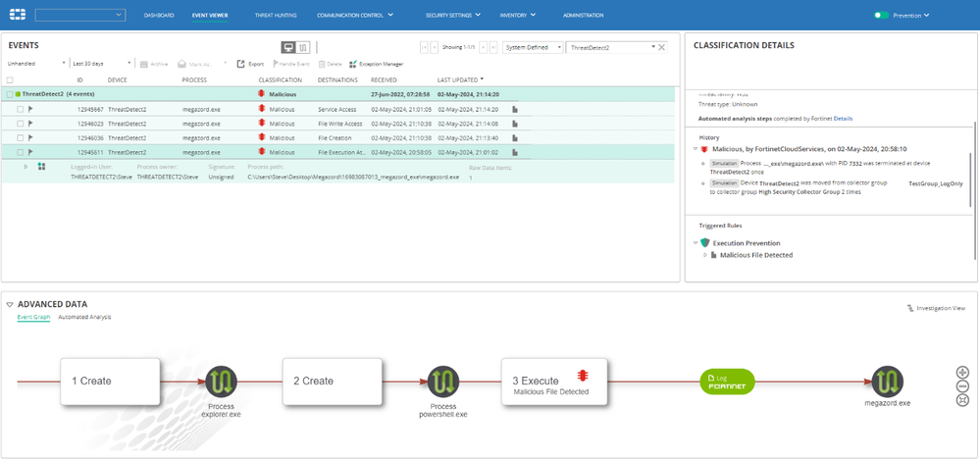Click the greyed-out Archive button
Viewport: 980px width, 460px height.
[154, 64]
